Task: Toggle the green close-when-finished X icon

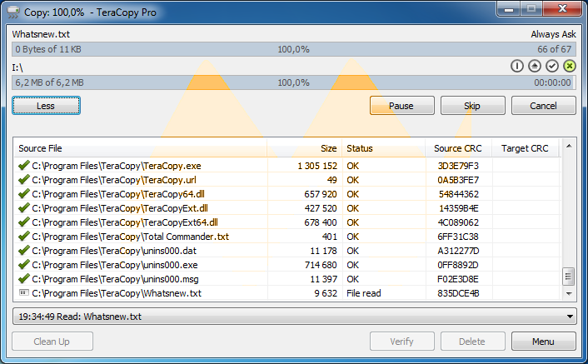Action: 569,67
